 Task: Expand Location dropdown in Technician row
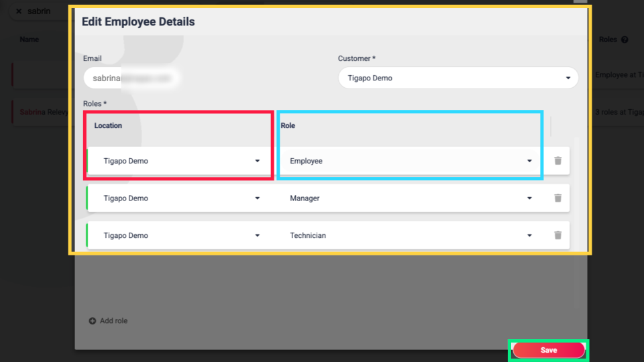click(x=180, y=235)
